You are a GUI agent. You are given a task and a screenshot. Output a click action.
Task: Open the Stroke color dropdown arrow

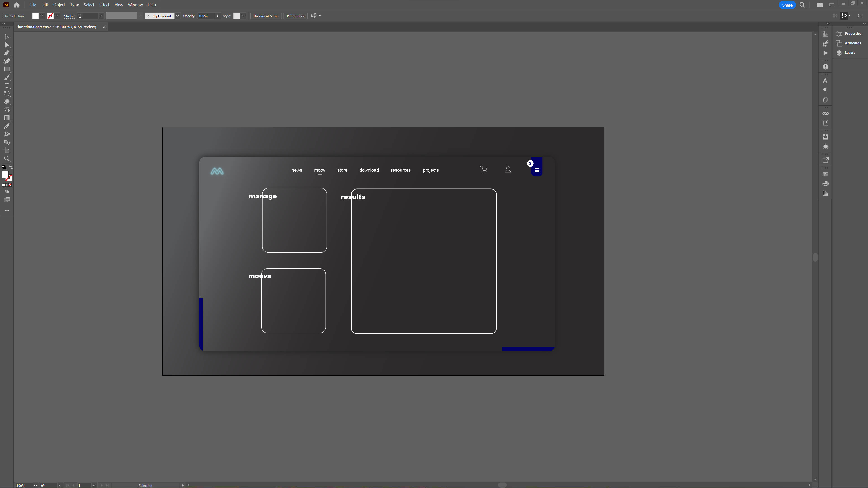pos(57,16)
